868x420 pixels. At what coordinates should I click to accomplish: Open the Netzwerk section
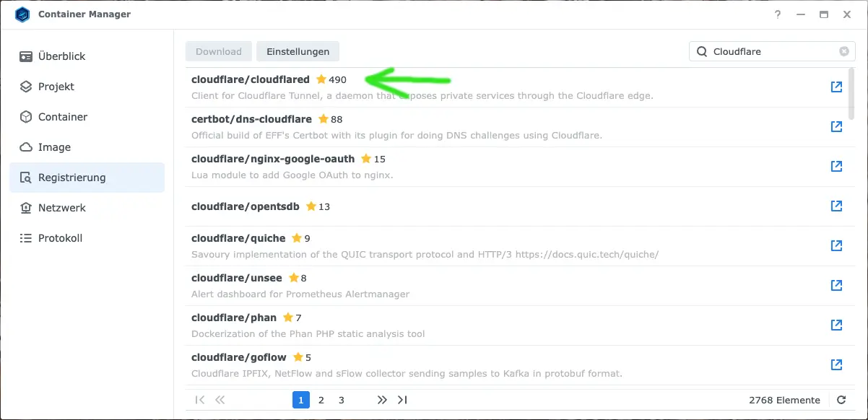point(61,208)
